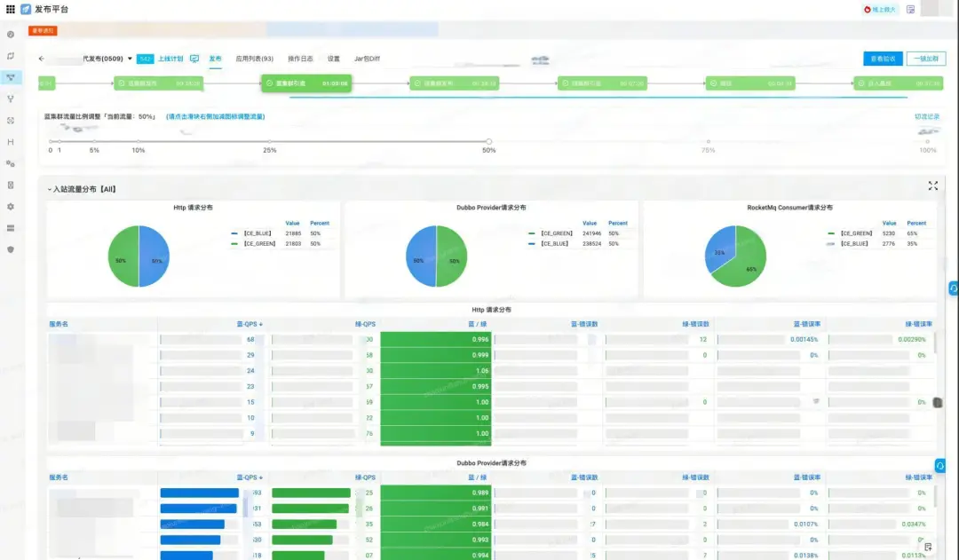
Task: Open the H icon in sidebar
Action: [x=11, y=142]
